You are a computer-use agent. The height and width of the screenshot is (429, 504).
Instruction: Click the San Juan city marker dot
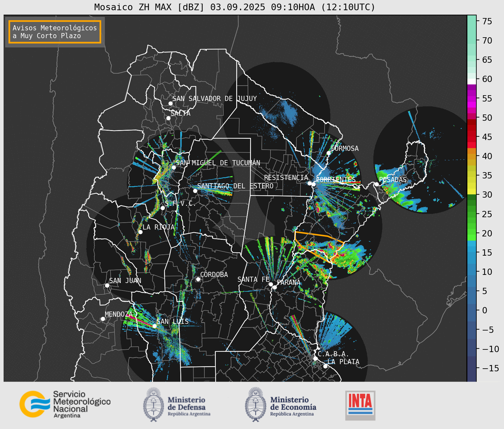[x=107, y=285]
